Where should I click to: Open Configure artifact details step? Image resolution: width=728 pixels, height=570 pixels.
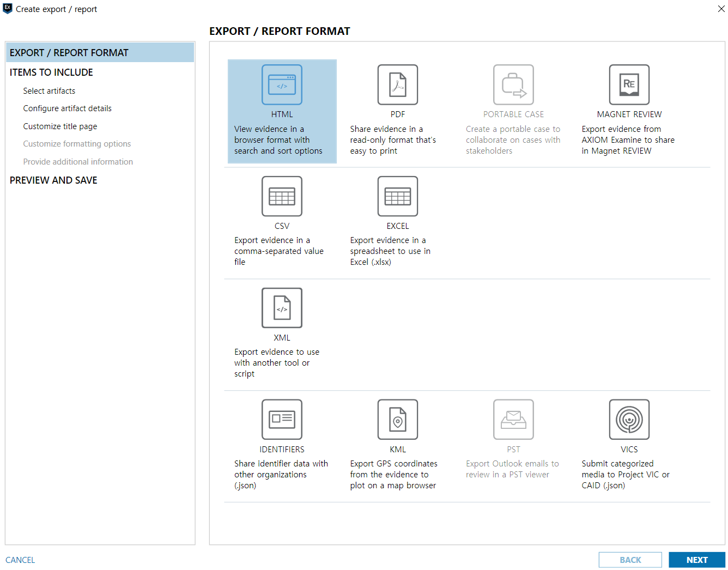(67, 108)
